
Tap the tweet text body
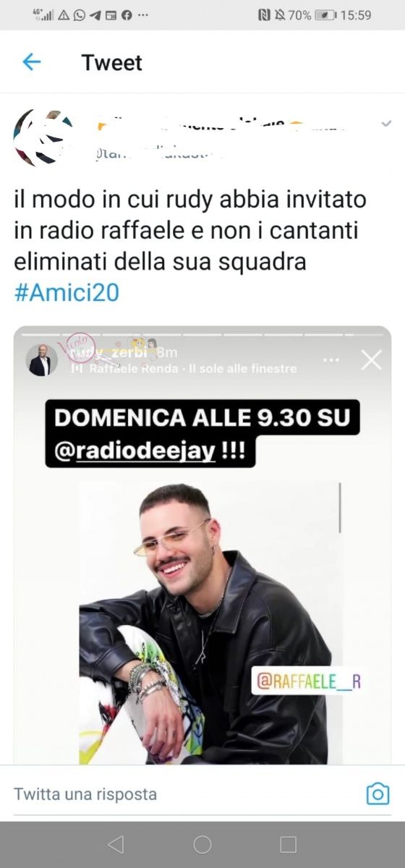click(189, 229)
